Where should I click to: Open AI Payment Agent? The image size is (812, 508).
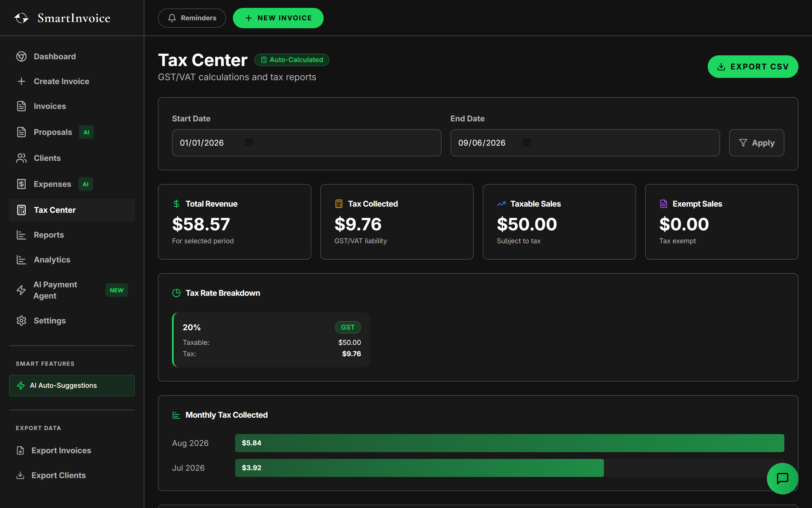pyautogui.click(x=72, y=290)
